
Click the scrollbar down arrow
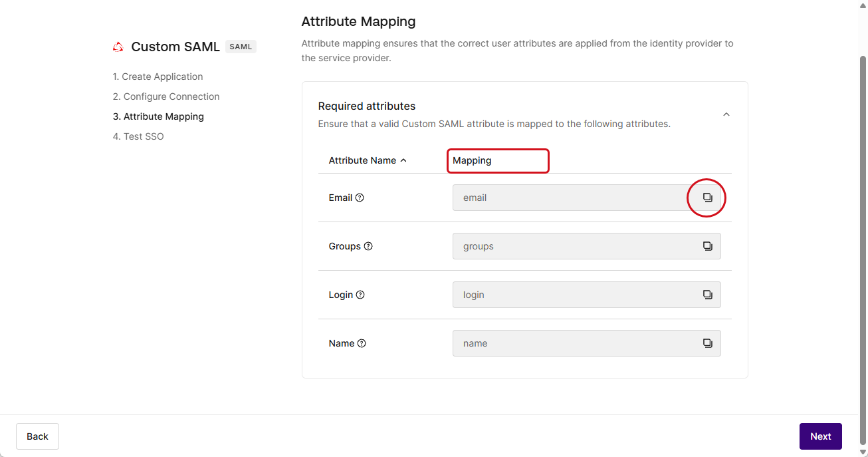863,452
